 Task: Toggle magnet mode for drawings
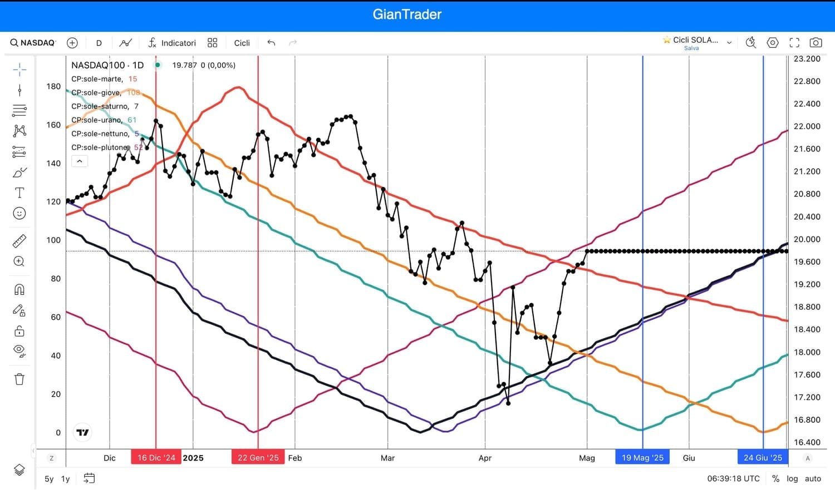(19, 290)
